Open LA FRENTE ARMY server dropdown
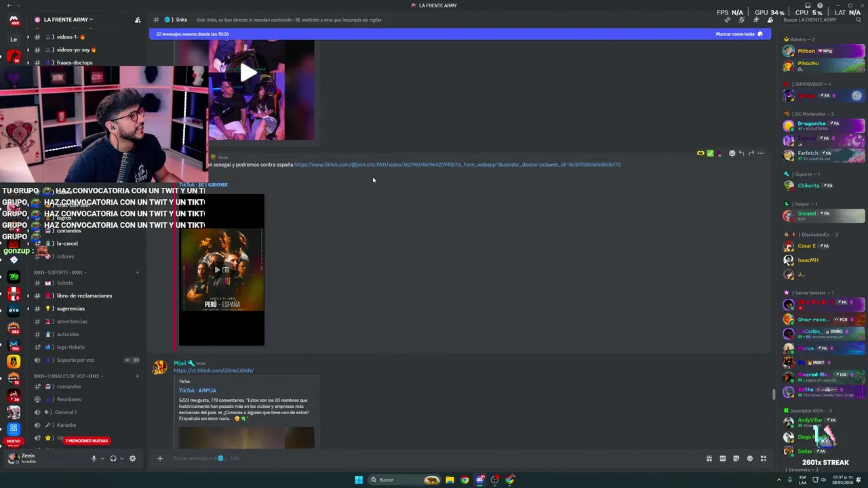Image resolution: width=868 pixels, height=488 pixels. [x=64, y=20]
